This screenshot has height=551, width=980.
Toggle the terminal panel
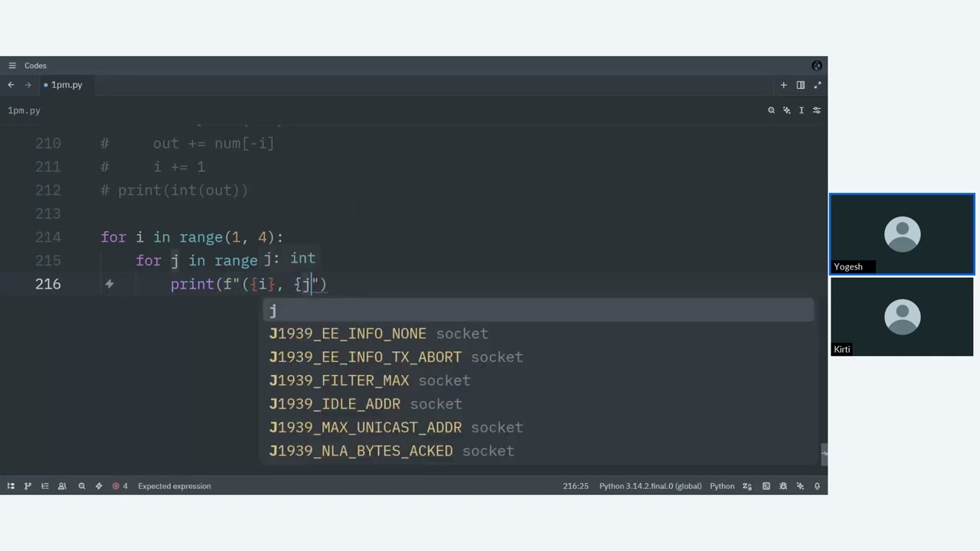766,486
